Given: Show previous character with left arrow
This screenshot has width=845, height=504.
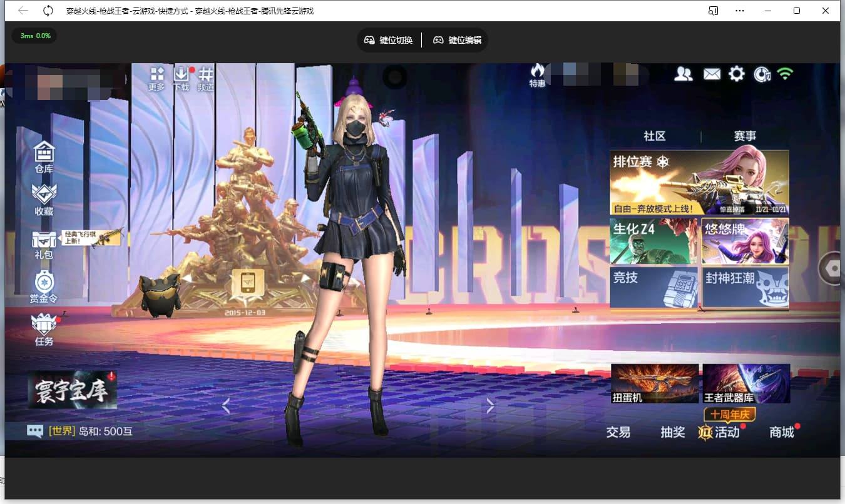Looking at the screenshot, I should click(x=226, y=406).
